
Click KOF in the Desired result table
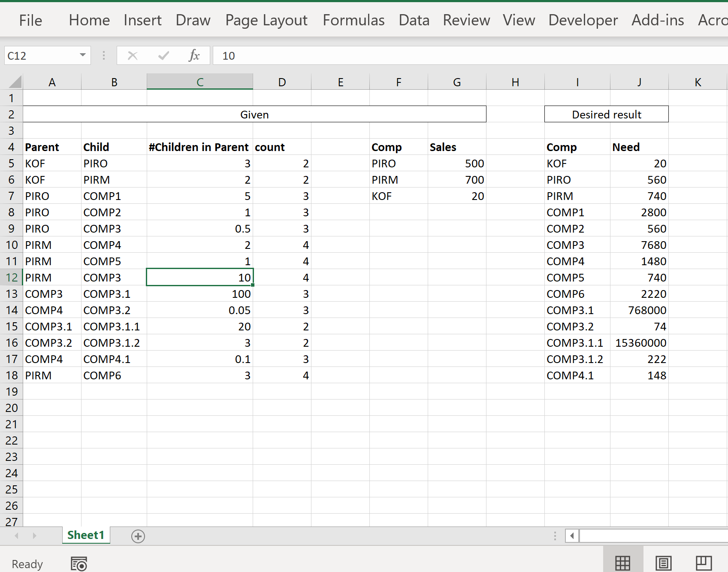[577, 163]
